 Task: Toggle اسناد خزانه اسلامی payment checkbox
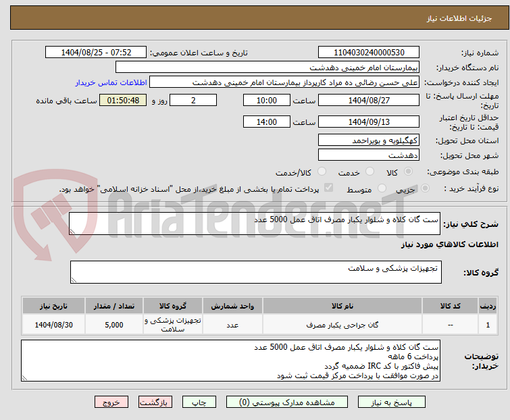pyautogui.click(x=328, y=188)
